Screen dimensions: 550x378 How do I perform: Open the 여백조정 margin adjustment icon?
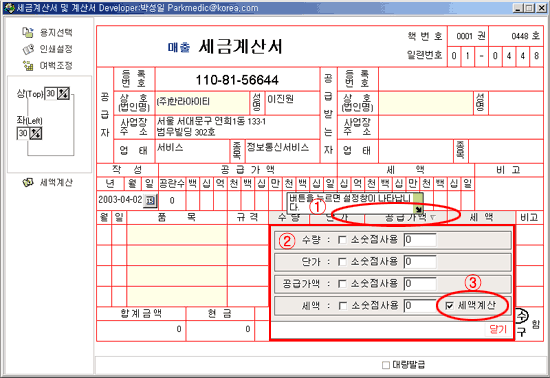[x=28, y=65]
